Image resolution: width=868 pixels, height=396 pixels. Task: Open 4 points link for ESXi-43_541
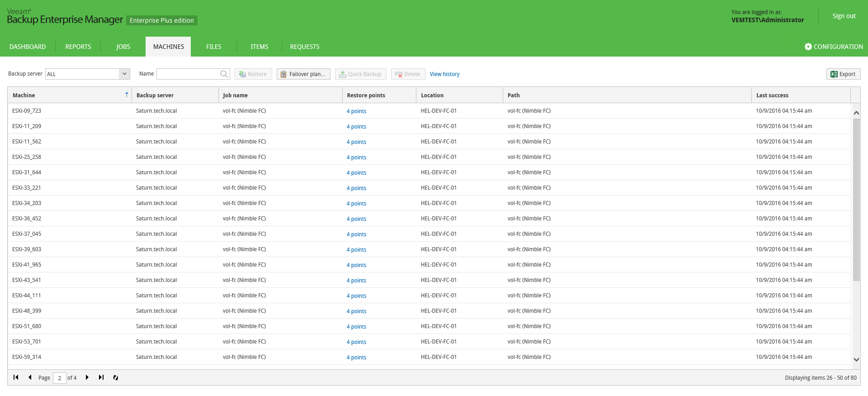(356, 281)
